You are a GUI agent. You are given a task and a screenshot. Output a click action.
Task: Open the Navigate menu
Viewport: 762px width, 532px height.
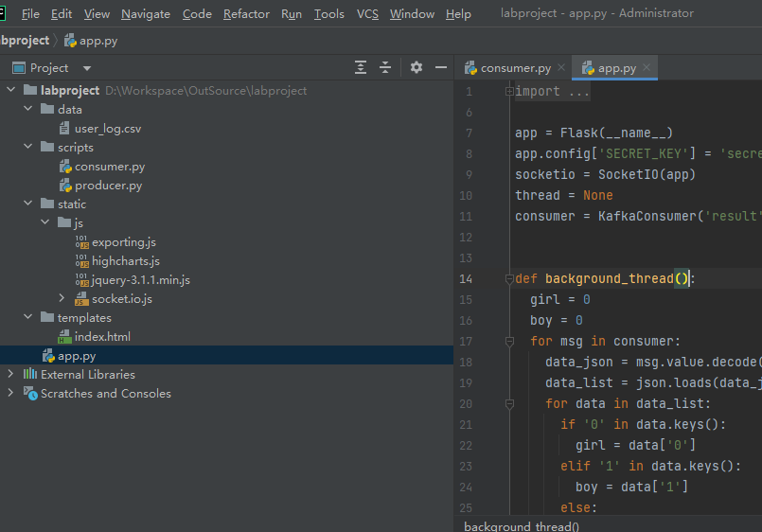point(146,14)
